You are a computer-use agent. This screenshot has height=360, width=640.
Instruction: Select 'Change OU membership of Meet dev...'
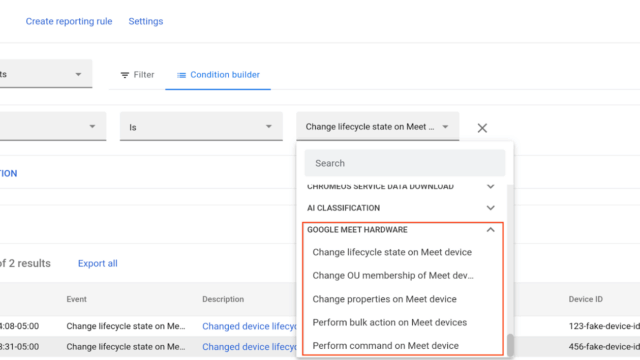point(393,276)
